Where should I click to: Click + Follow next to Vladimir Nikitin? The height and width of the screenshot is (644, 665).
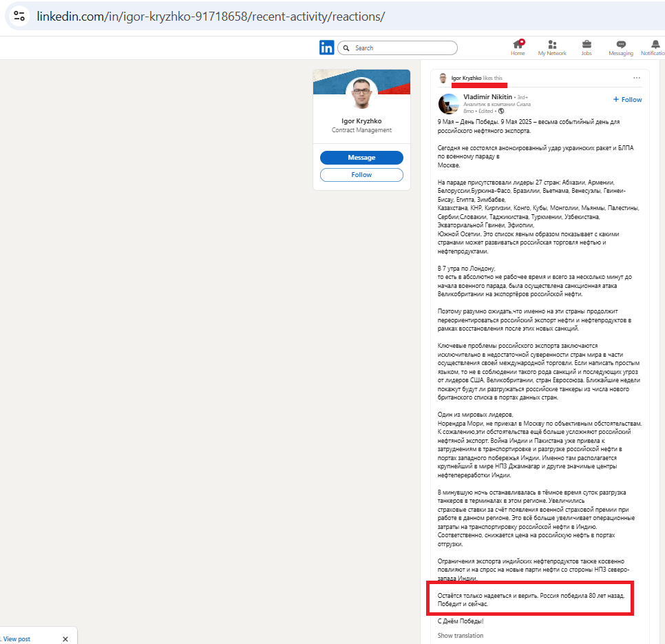click(x=626, y=99)
